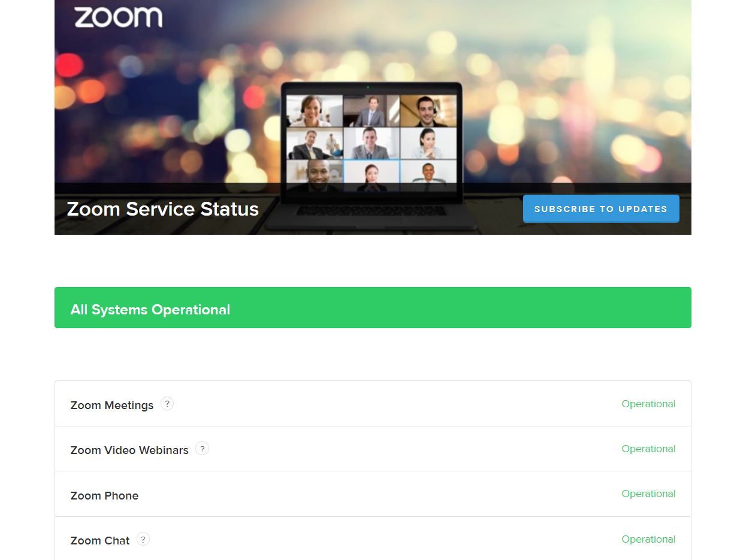
Task: Click the laptop video call image in banner
Action: (371, 156)
